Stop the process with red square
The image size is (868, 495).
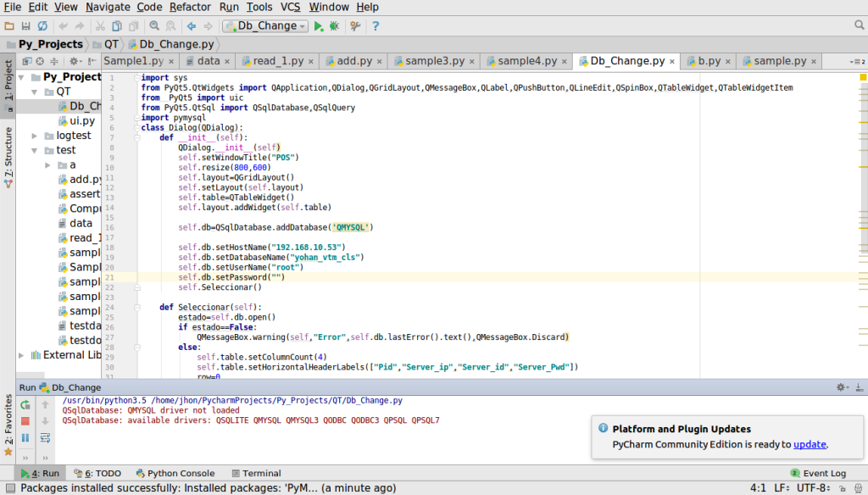(25, 421)
